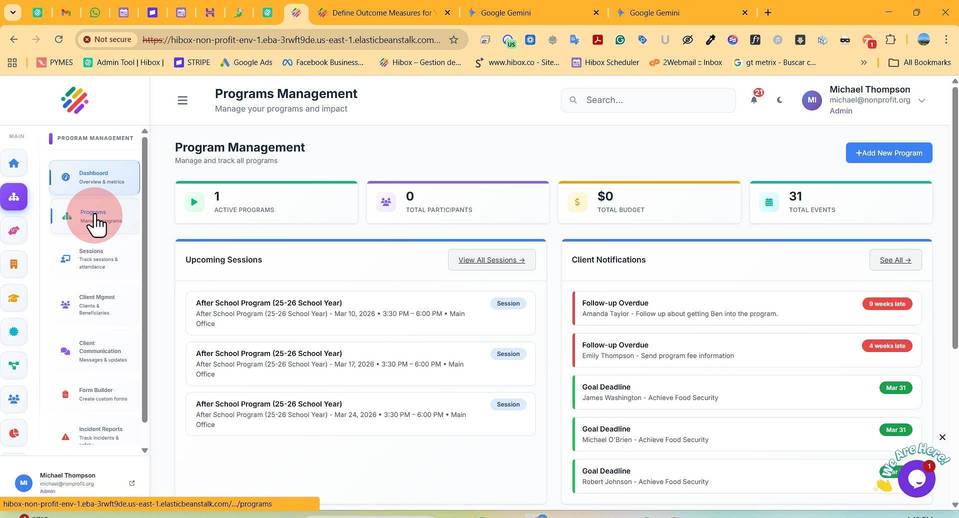Select Client Communication menu item
Viewport: 959px width, 518px height.
click(94, 351)
